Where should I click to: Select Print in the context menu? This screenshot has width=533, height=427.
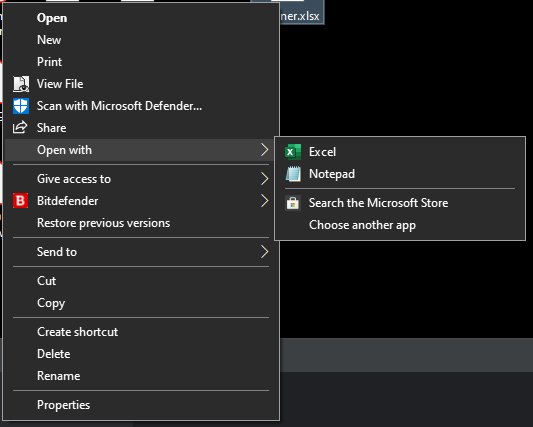coord(141,62)
